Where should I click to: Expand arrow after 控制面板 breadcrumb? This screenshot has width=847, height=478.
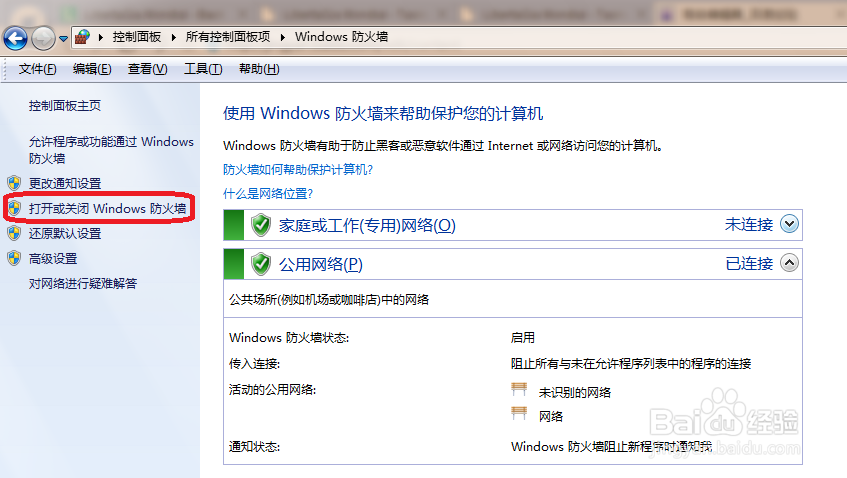(x=173, y=37)
